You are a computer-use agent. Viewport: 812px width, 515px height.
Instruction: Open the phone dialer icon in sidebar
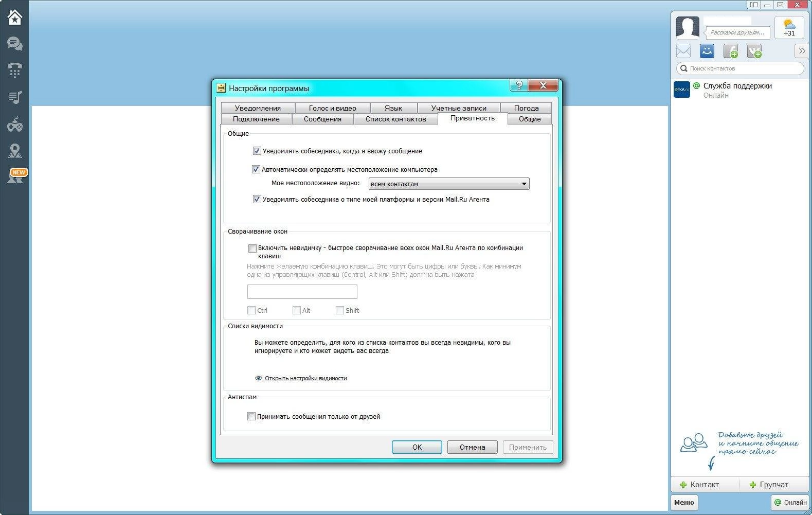click(x=14, y=70)
